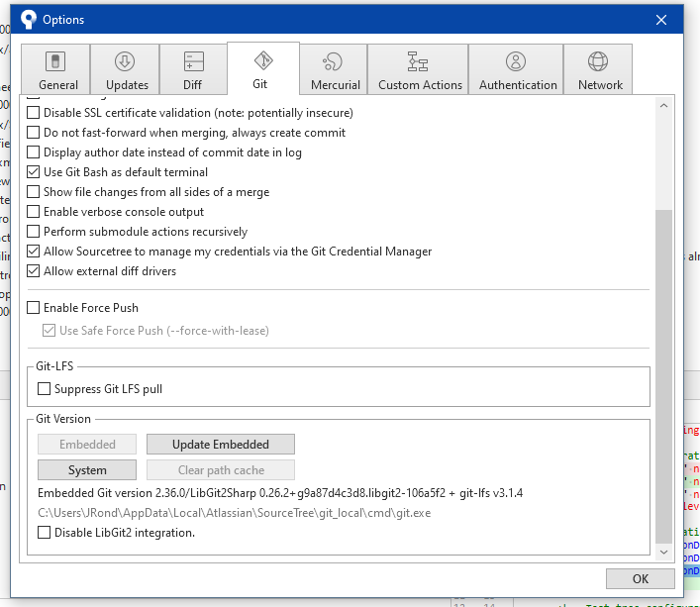The height and width of the screenshot is (607, 700).
Task: Enable Disable SSL certificate validation checkbox
Action: tap(33, 113)
